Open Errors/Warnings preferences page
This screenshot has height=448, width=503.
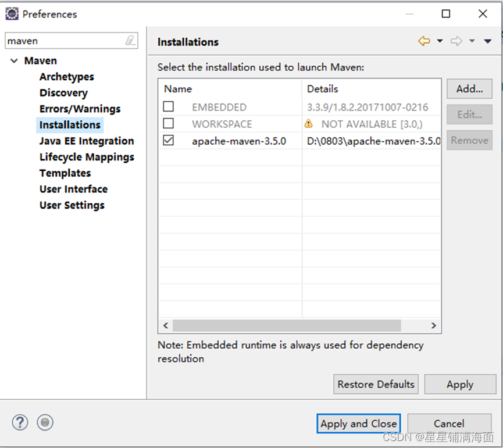80,109
